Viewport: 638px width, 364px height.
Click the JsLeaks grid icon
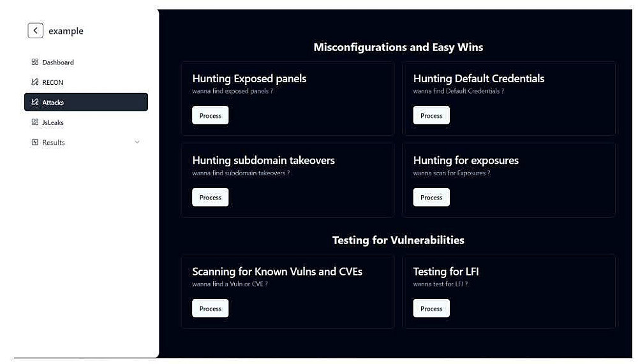35,122
